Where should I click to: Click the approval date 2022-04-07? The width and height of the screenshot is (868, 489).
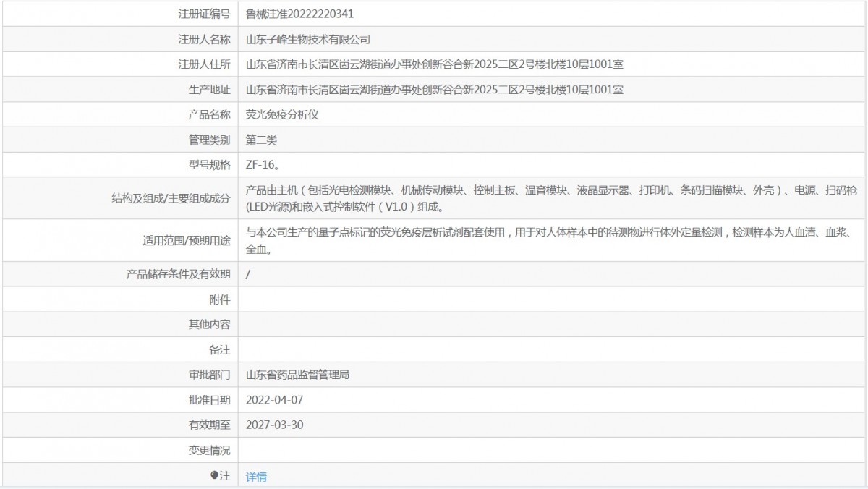(x=274, y=399)
